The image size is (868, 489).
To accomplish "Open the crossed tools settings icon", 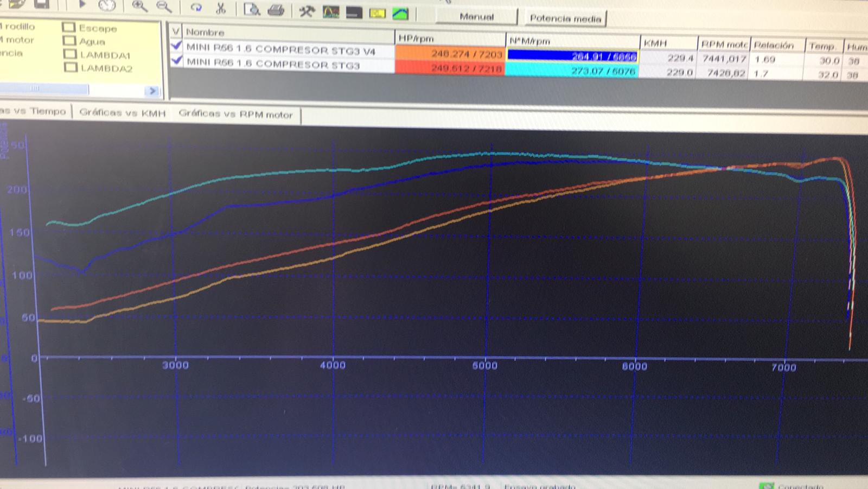I will click(x=307, y=11).
